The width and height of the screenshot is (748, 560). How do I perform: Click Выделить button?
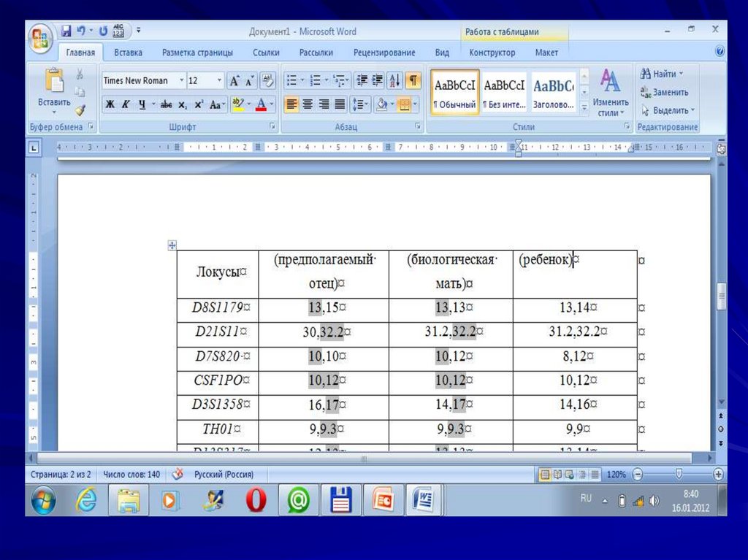pos(668,110)
